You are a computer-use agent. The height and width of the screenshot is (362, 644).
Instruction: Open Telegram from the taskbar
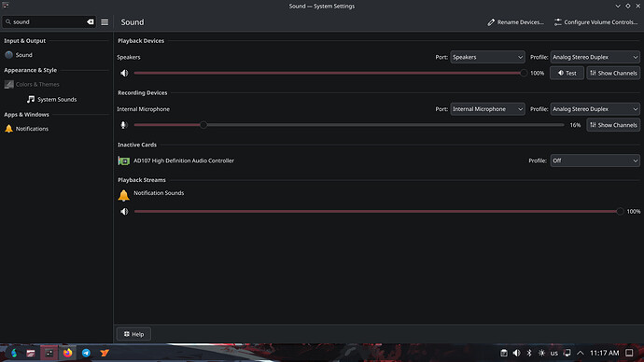point(86,353)
